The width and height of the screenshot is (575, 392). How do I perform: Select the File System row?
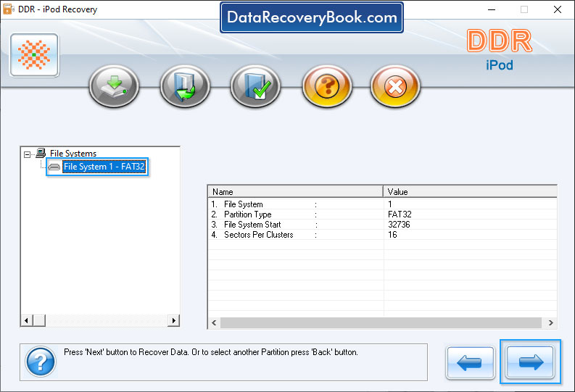(x=382, y=204)
